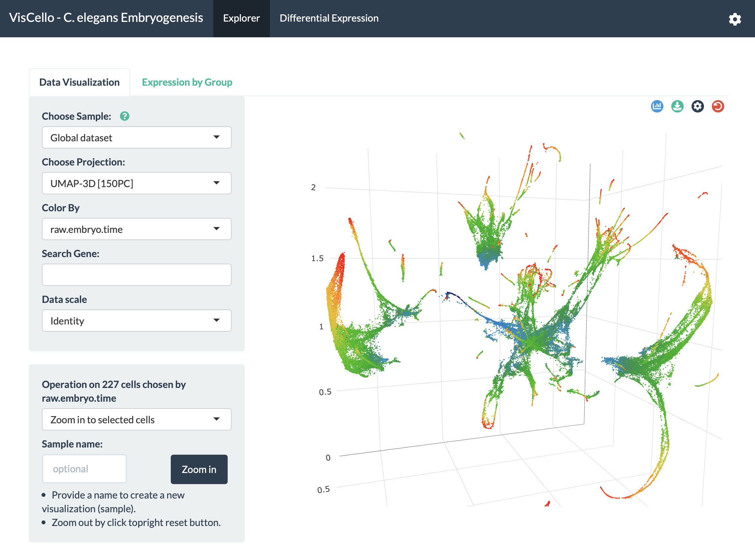Expand the UMAP-3D projection dropdown
The image size is (755, 560).
tap(136, 184)
